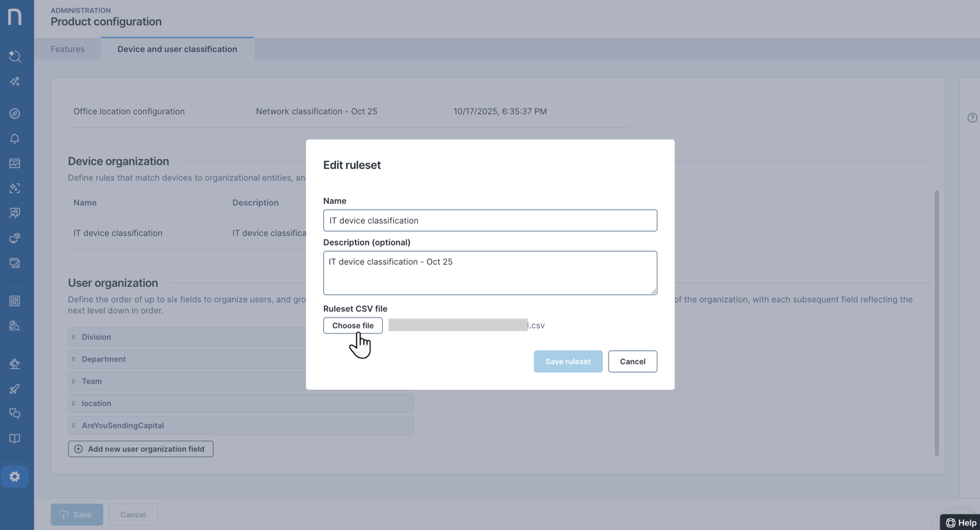Screen dimensions: 980x530
Task: Open the chat bubbles icon in sidebar
Action: tap(15, 414)
